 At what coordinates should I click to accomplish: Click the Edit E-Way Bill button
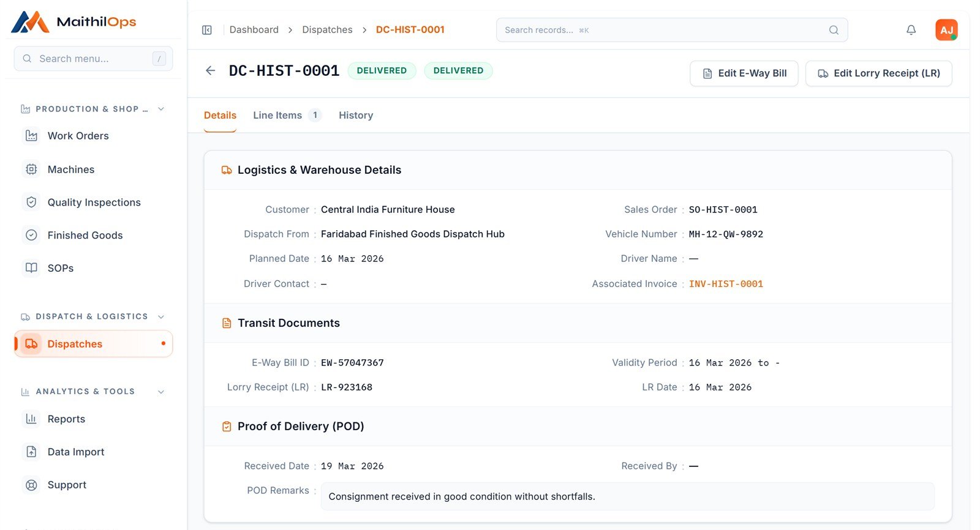coord(744,73)
